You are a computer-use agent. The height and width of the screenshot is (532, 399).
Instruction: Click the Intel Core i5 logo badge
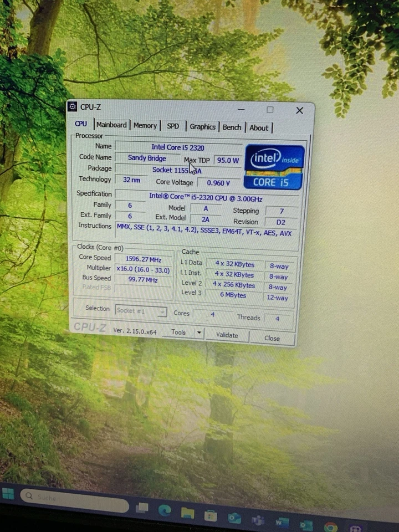pyautogui.click(x=274, y=167)
